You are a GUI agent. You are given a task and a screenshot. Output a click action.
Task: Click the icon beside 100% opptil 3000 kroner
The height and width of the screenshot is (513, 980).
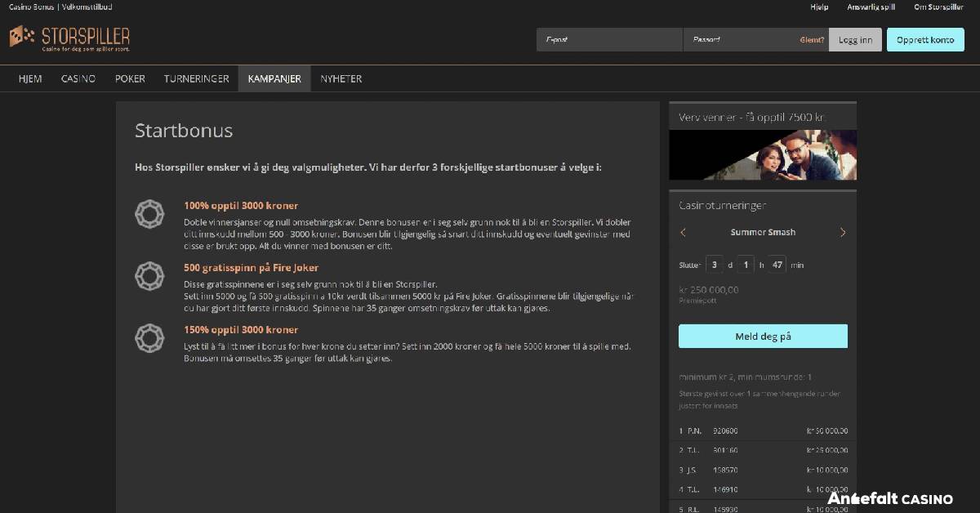149,214
